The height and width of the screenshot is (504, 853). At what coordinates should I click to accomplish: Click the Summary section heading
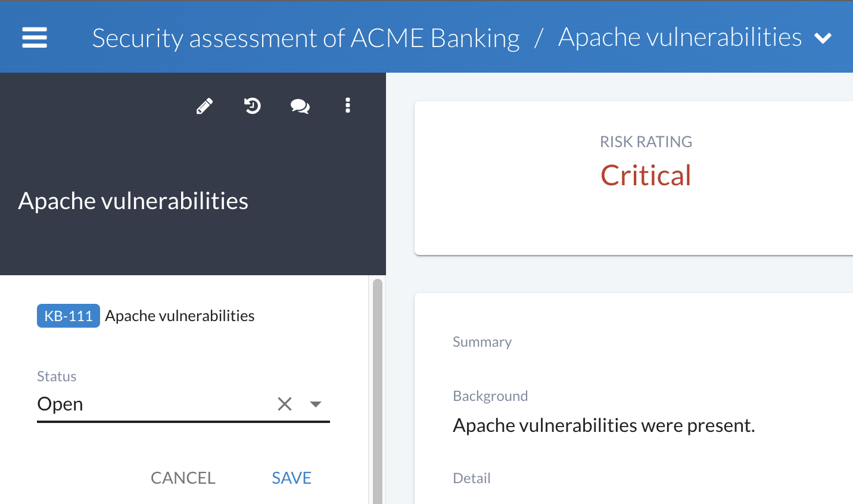click(x=482, y=342)
